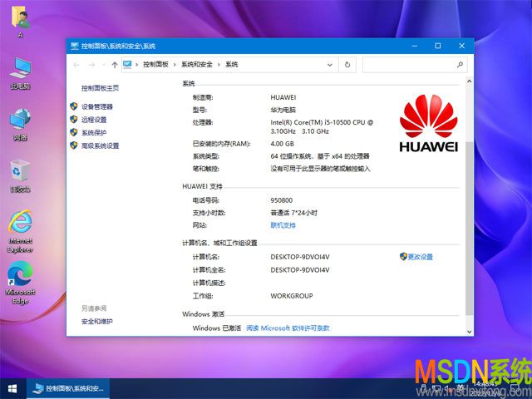Maximize the control panel window
Viewport: 532px width, 399px height.
click(x=438, y=46)
